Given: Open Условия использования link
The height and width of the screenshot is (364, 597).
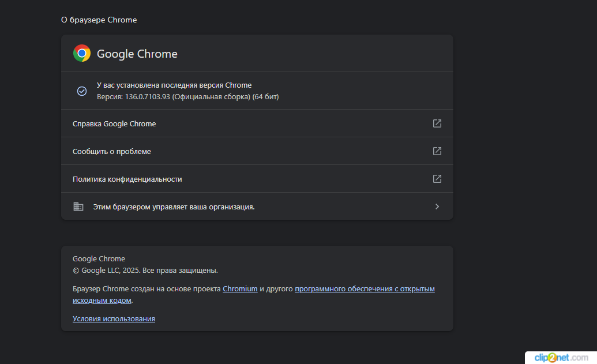Looking at the screenshot, I should tap(114, 318).
